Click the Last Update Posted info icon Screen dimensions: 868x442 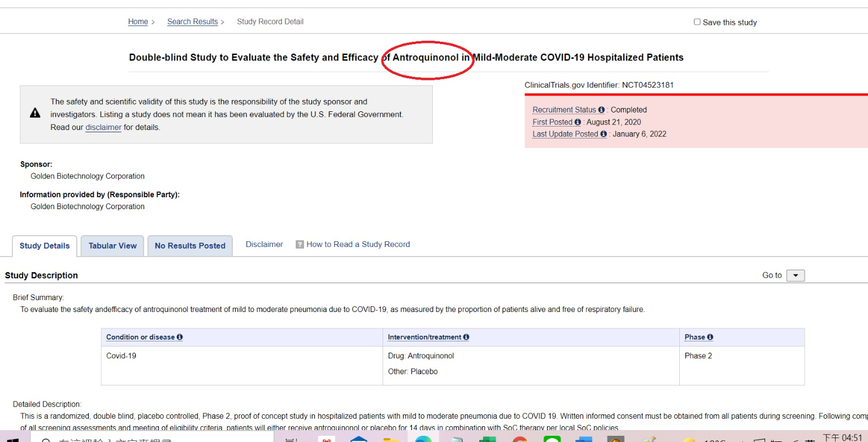click(x=604, y=134)
